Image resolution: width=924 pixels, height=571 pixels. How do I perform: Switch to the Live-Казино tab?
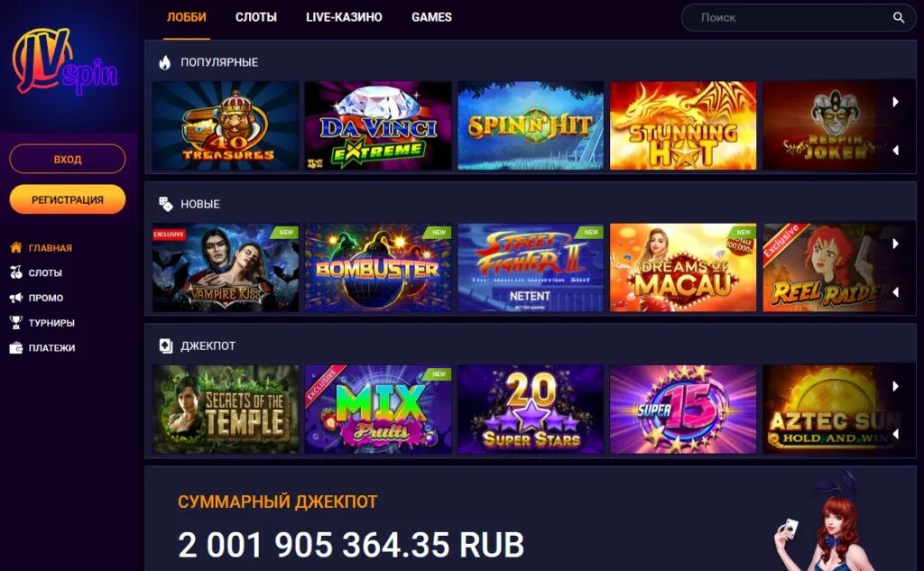(344, 18)
